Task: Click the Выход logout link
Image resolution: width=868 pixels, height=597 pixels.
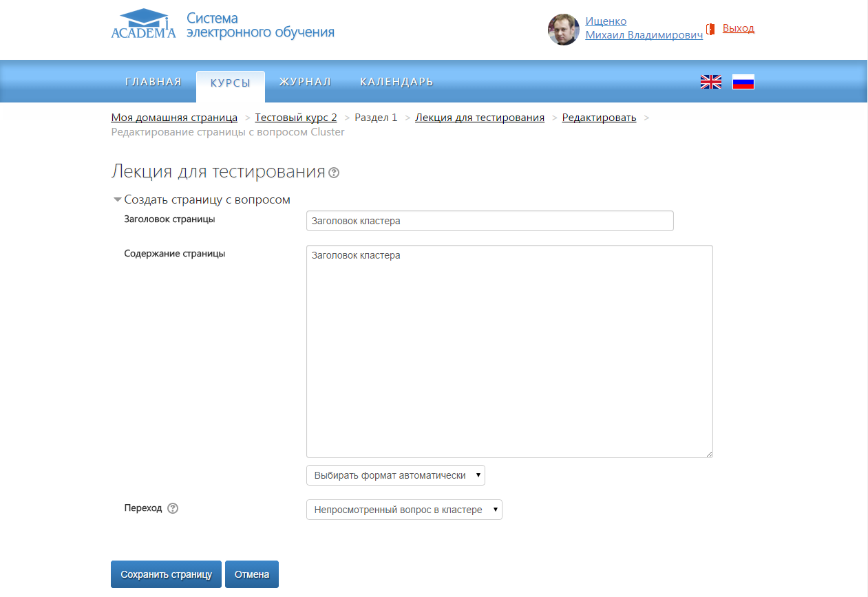Action: (738, 28)
